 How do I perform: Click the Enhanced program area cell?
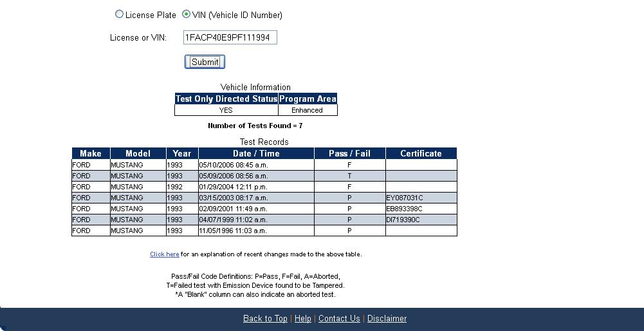tap(307, 110)
